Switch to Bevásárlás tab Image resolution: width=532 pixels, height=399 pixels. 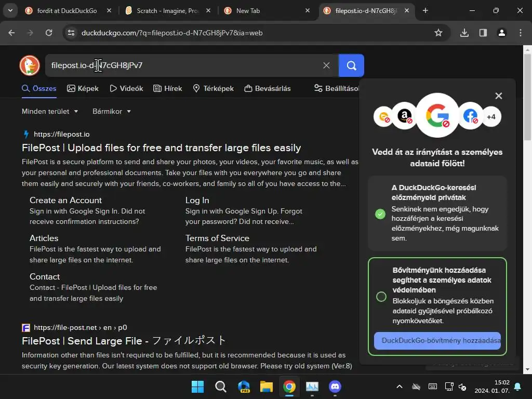pos(268,88)
